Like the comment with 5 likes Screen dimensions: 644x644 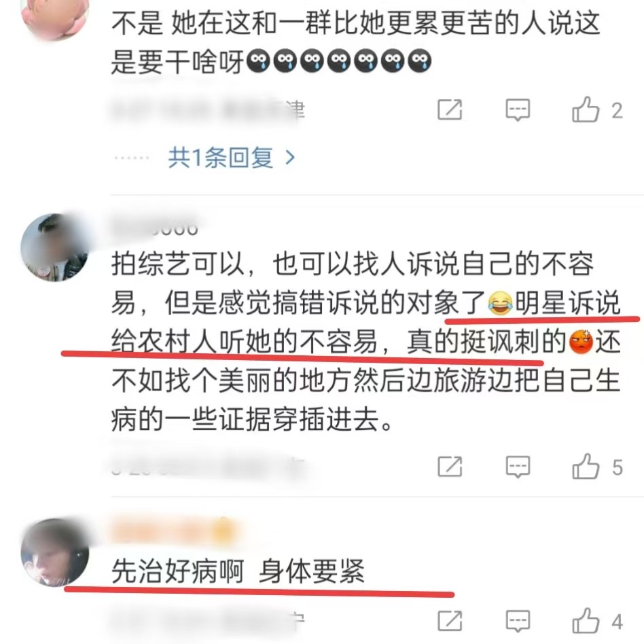[586, 466]
